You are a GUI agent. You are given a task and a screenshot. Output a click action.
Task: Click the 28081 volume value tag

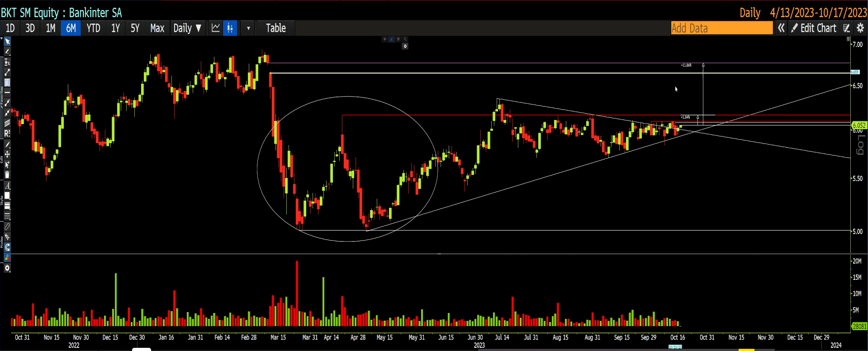[859, 326]
